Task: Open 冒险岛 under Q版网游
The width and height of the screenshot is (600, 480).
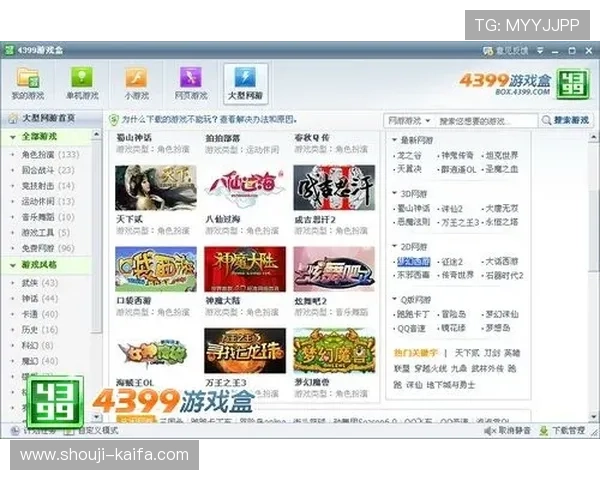Action: coord(454,315)
